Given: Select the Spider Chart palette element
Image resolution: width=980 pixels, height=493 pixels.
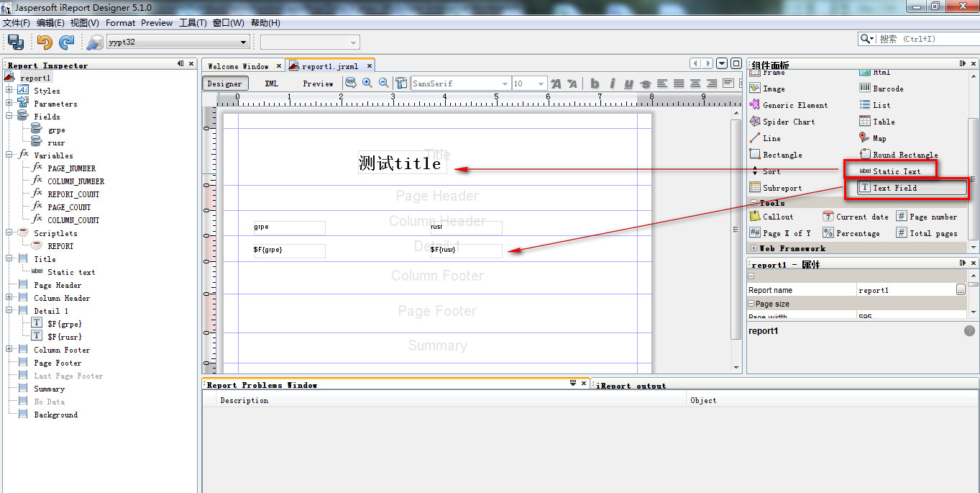Looking at the screenshot, I should tap(782, 122).
